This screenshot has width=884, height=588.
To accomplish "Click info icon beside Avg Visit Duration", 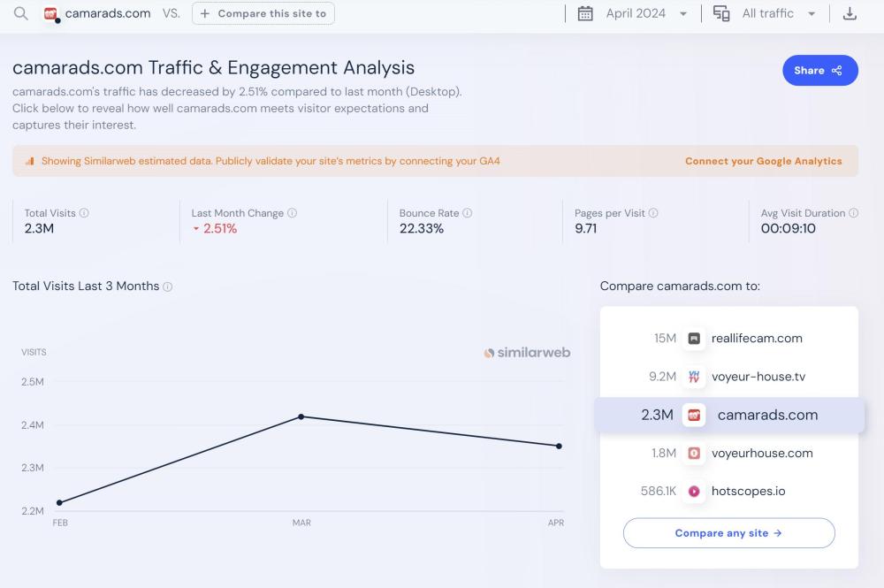I will [x=853, y=213].
